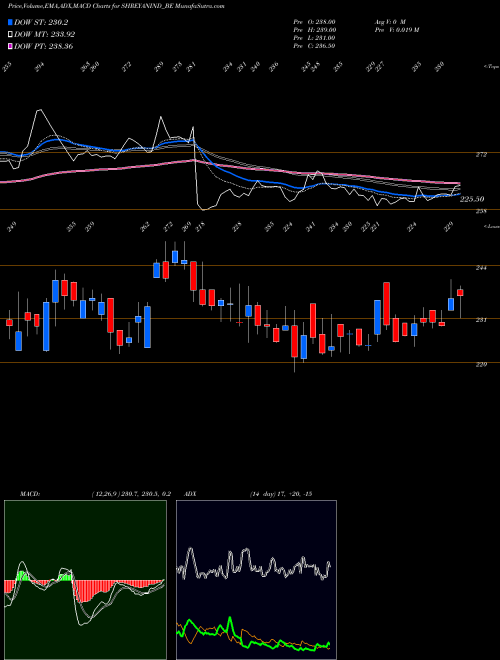Click the white DOW MT legend swatch
The height and width of the screenshot is (660, 500).
click(10, 35)
